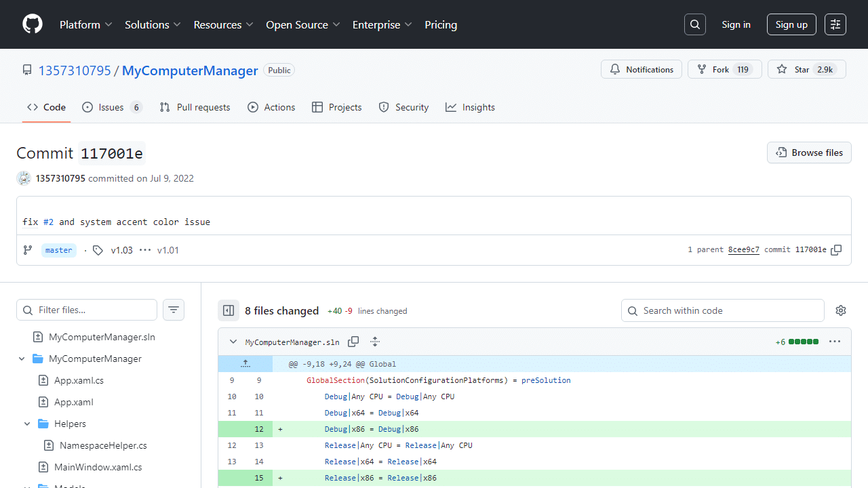Focus the Search within code field
The width and height of the screenshot is (868, 488).
(723, 310)
